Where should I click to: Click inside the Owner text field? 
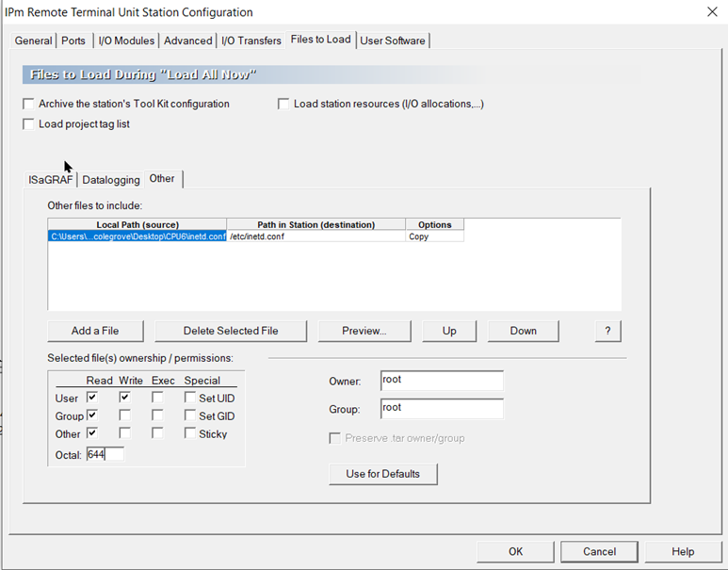coord(441,380)
